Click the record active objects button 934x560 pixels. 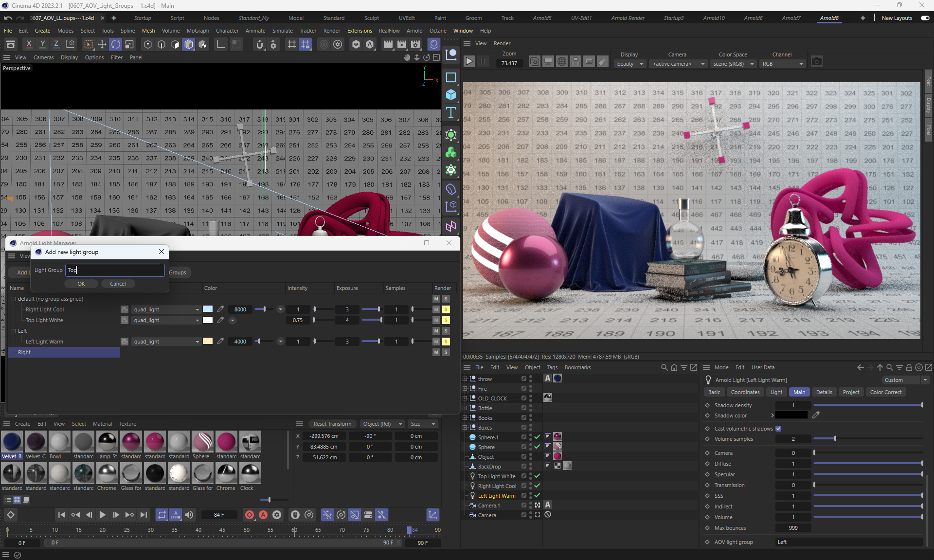249,515
